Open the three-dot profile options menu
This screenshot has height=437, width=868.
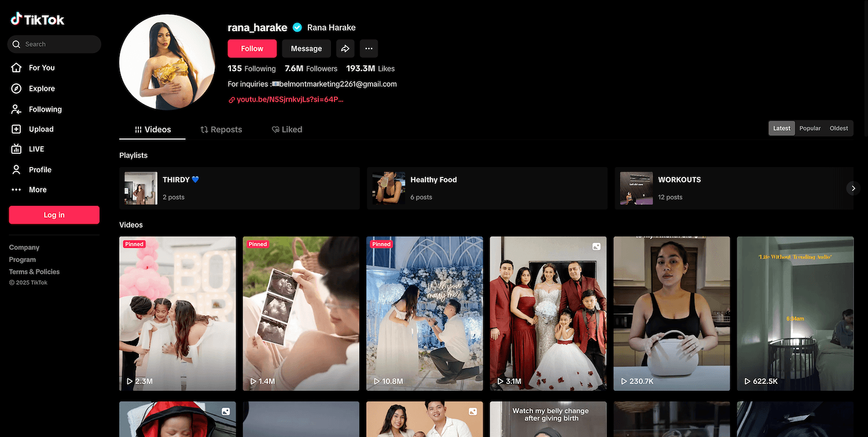pyautogui.click(x=369, y=49)
